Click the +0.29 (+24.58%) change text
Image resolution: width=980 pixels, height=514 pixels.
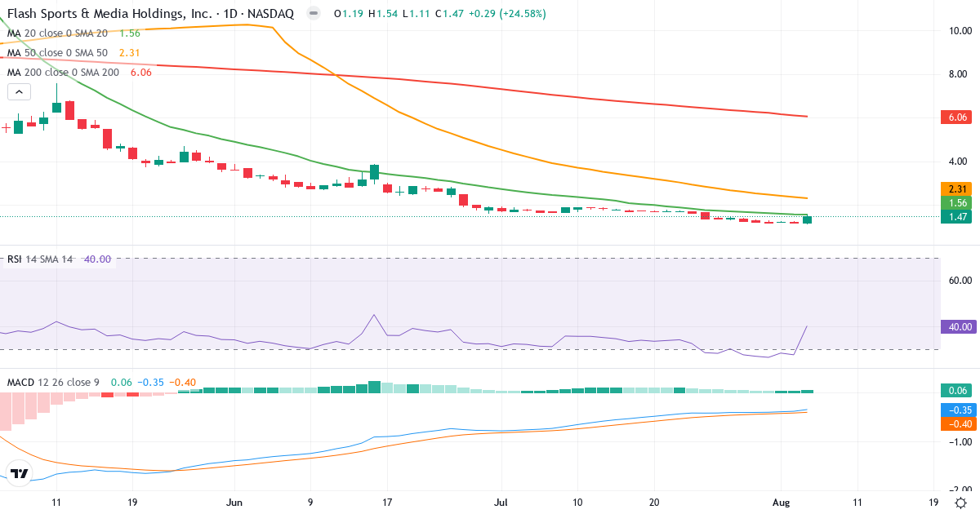click(x=506, y=14)
